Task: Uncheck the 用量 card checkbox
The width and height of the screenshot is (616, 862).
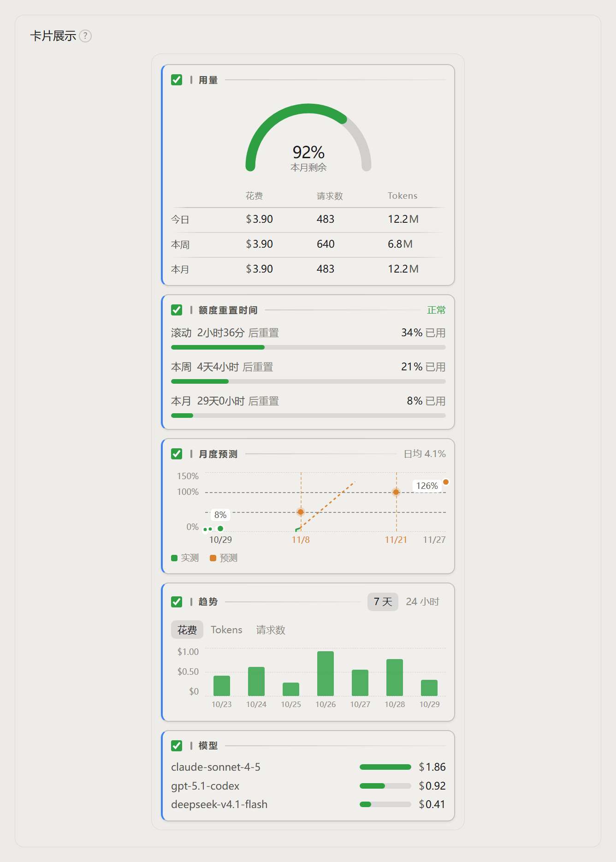Action: click(177, 80)
